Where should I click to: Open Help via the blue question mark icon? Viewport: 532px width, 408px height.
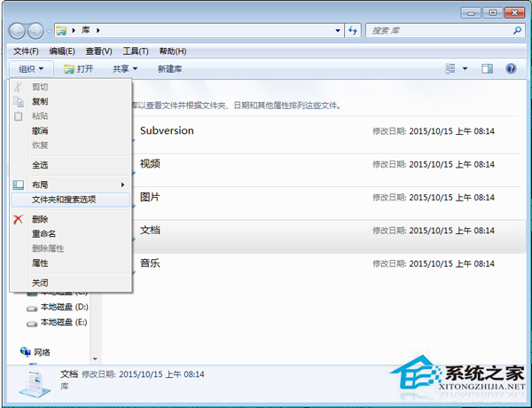(x=511, y=68)
